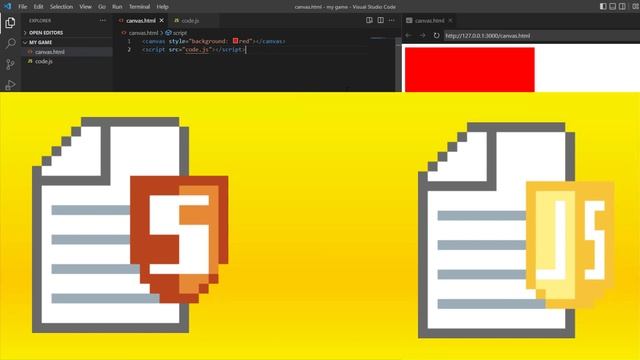The height and width of the screenshot is (360, 640).
Task: Open editor more actions ellipsis
Action: pyautogui.click(x=392, y=20)
